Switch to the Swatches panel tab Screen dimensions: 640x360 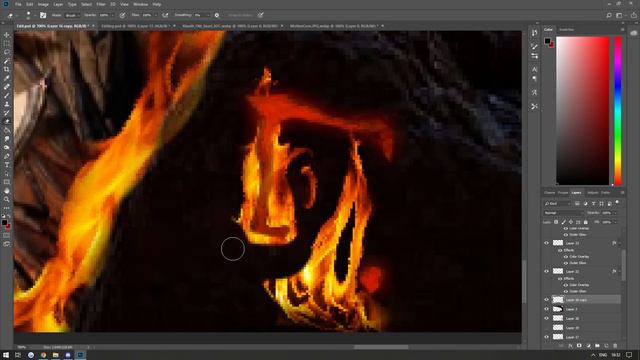[566, 29]
